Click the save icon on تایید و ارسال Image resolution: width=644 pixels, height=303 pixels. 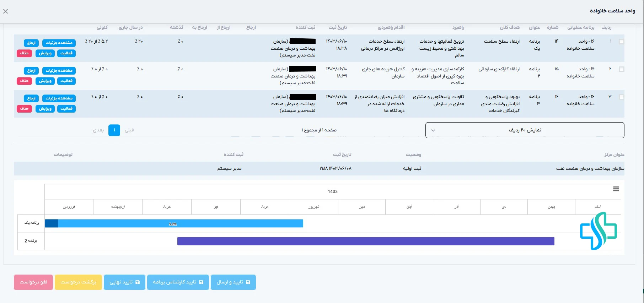[248, 282]
